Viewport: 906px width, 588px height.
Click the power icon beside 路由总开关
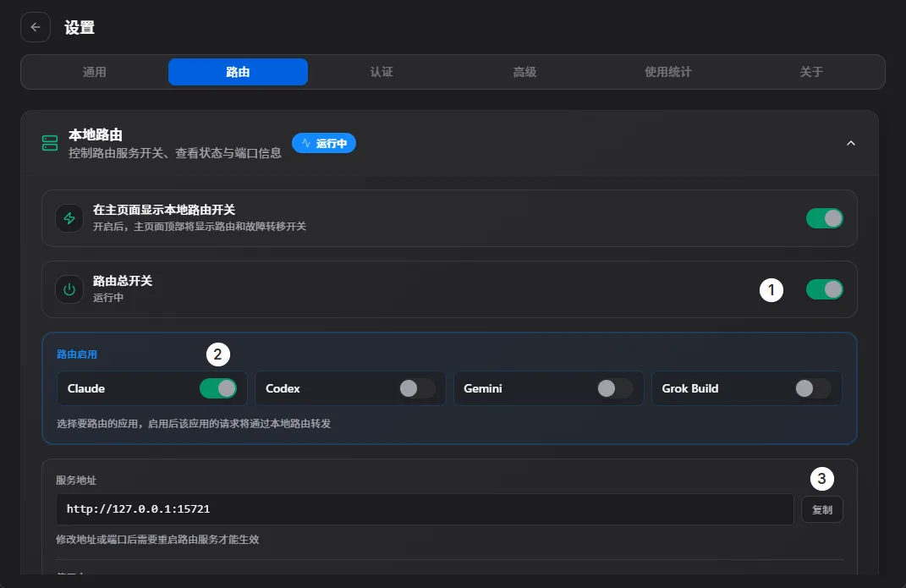point(69,289)
